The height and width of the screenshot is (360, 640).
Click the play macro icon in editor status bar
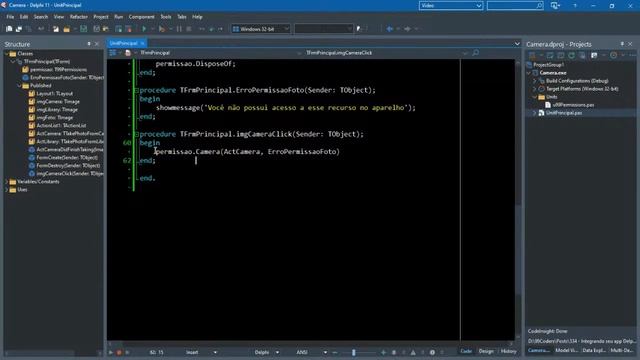pos(111,352)
